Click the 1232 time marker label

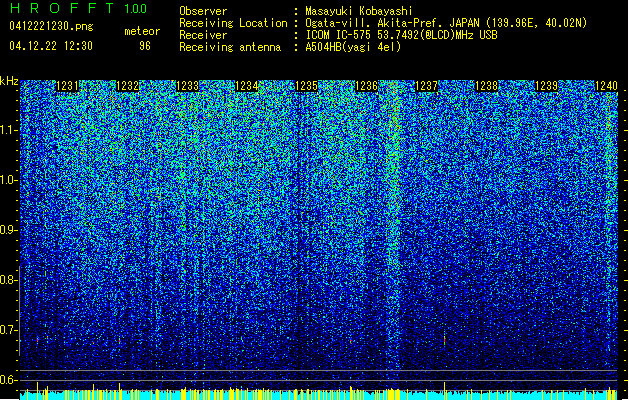pyautogui.click(x=128, y=86)
